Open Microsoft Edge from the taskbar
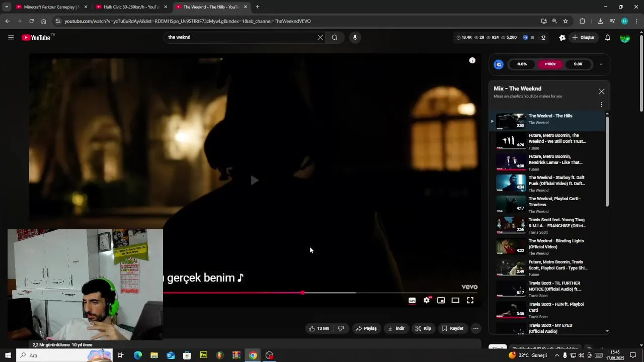 137,355
